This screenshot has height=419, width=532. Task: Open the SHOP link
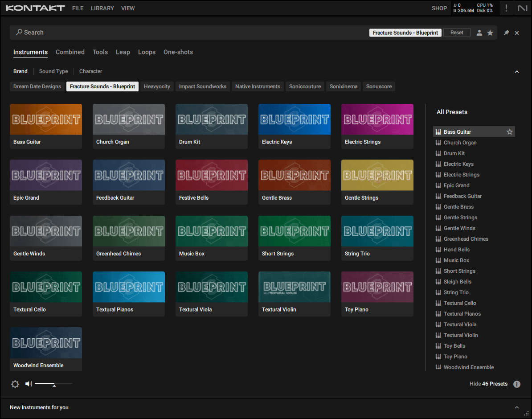[x=439, y=8]
